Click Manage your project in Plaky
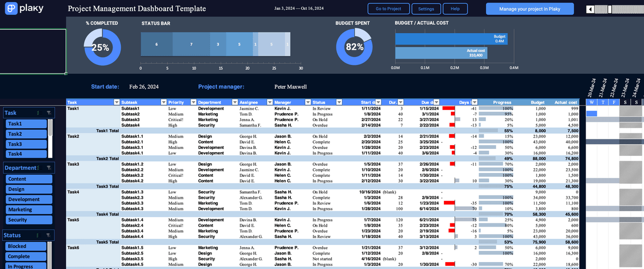This screenshot has height=269, width=644. point(530,9)
